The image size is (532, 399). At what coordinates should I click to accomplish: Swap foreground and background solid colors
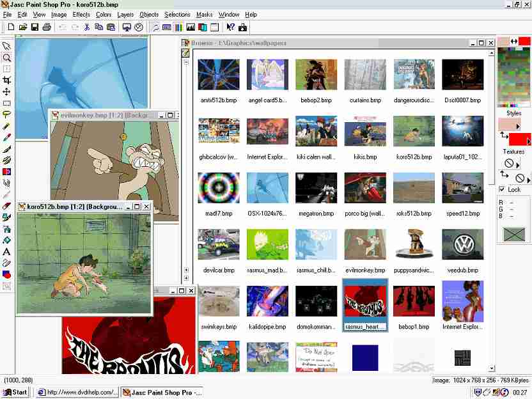click(513, 42)
